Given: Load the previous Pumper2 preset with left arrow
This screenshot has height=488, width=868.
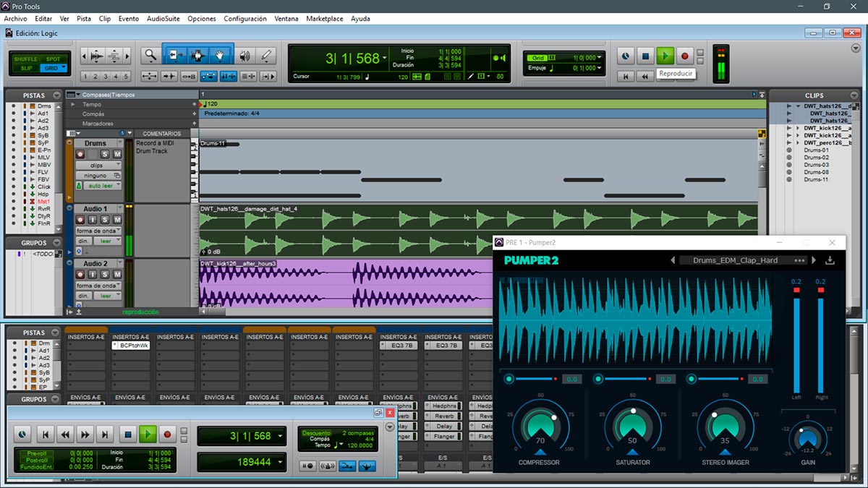Looking at the screenshot, I should click(x=673, y=260).
